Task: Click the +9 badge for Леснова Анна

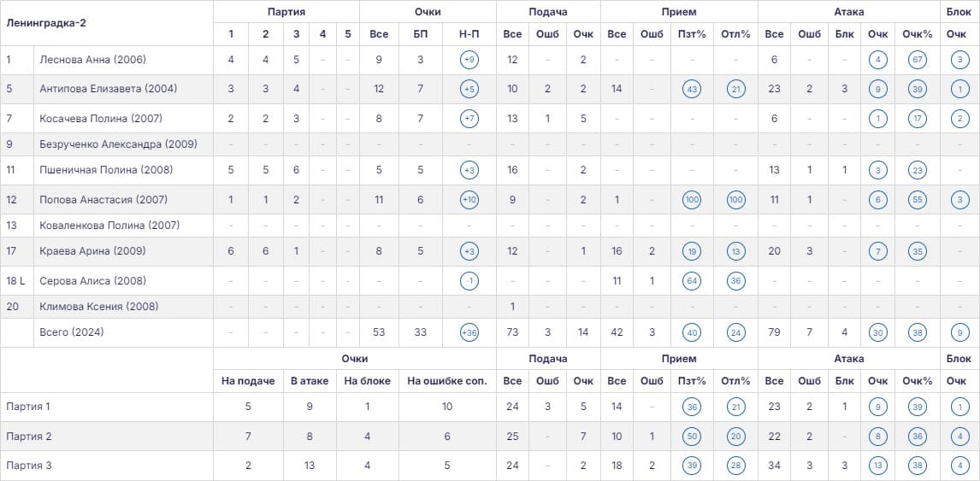Action: tap(469, 60)
